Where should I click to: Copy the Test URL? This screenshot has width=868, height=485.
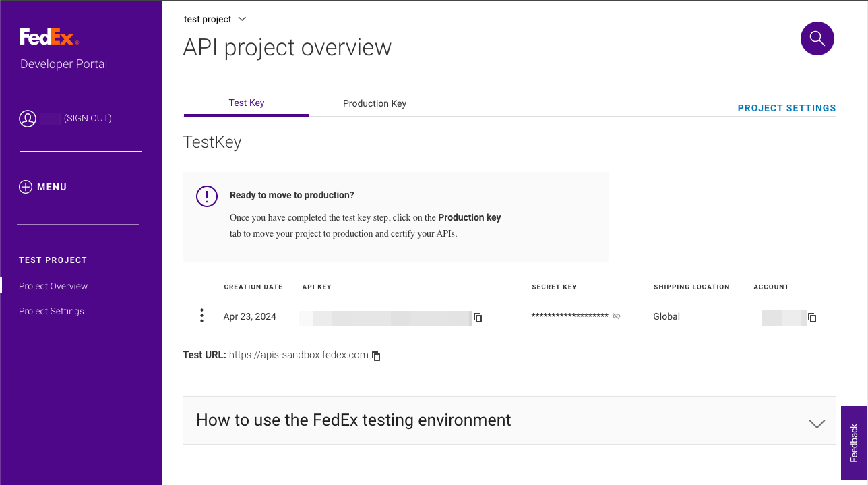377,355
